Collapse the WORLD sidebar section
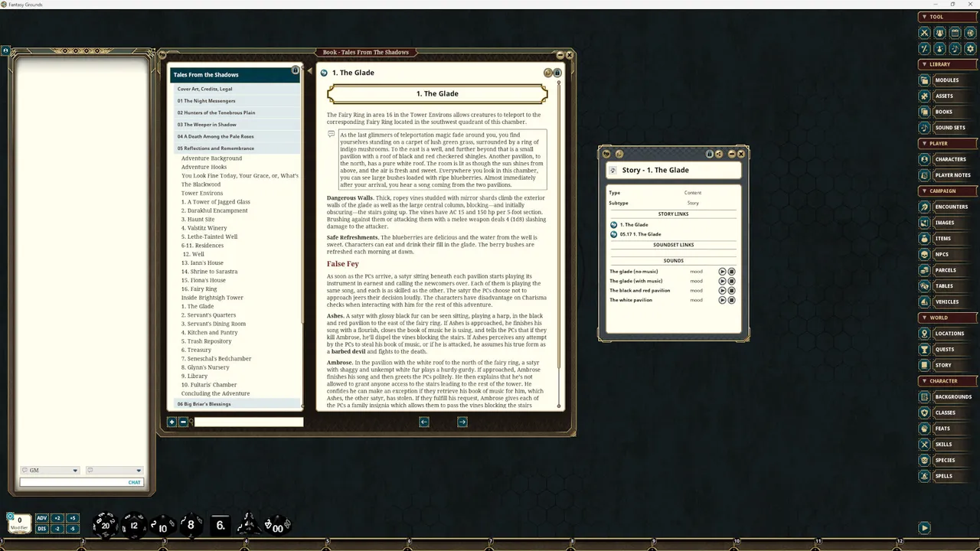 (x=948, y=318)
